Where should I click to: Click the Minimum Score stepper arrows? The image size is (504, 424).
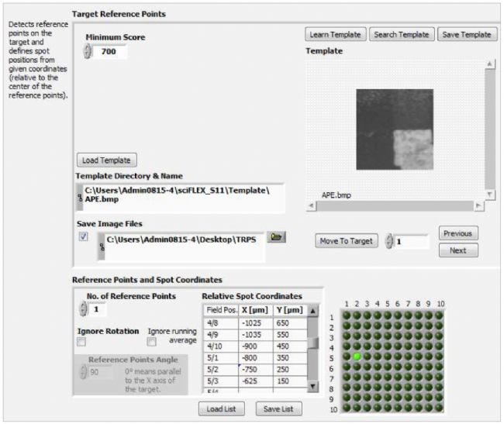click(x=87, y=52)
